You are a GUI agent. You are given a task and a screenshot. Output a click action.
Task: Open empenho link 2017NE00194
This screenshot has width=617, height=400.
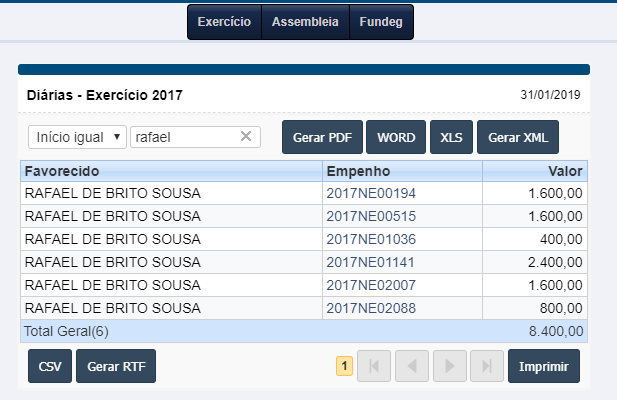[x=370, y=193]
